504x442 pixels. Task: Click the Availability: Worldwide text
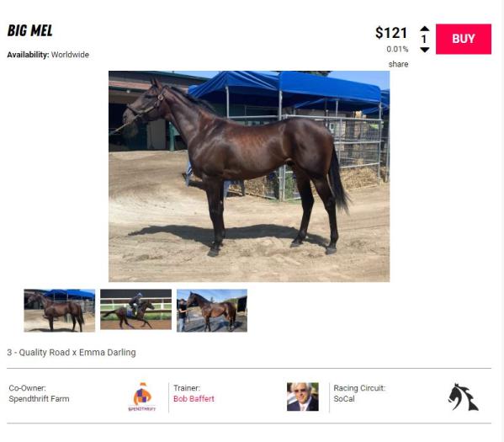48,55
